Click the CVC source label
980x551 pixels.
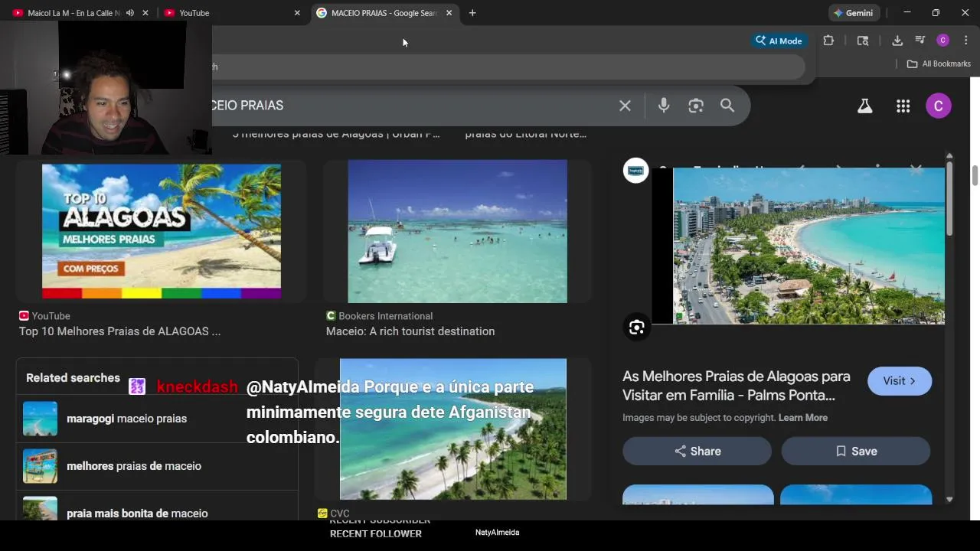[340, 514]
